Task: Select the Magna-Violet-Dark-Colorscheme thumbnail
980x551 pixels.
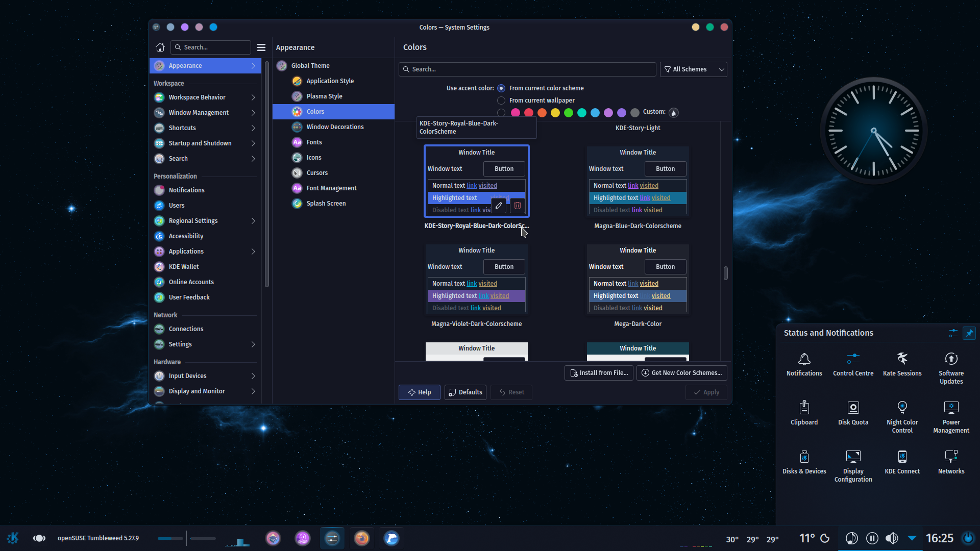Action: pos(476,279)
